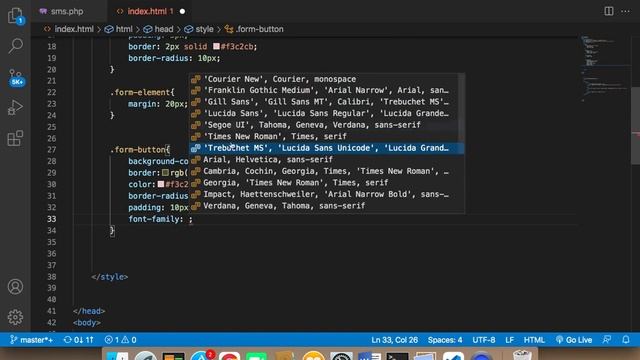The height and width of the screenshot is (360, 640).
Task: Click the UTF-8 encoding indicator
Action: (x=484, y=340)
